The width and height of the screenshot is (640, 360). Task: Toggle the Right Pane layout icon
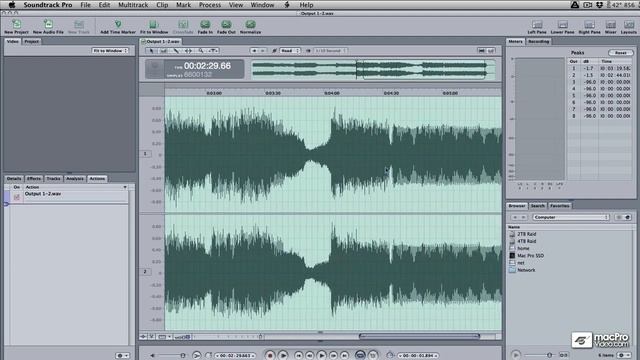589,24
